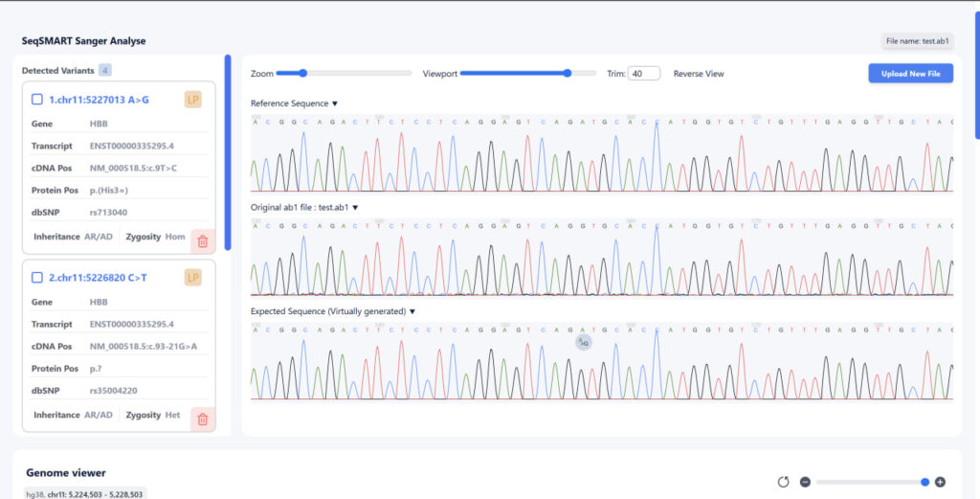The width and height of the screenshot is (980, 499).
Task: Open variant 1.chr11:5227013 A>G link
Action: pyautogui.click(x=99, y=100)
